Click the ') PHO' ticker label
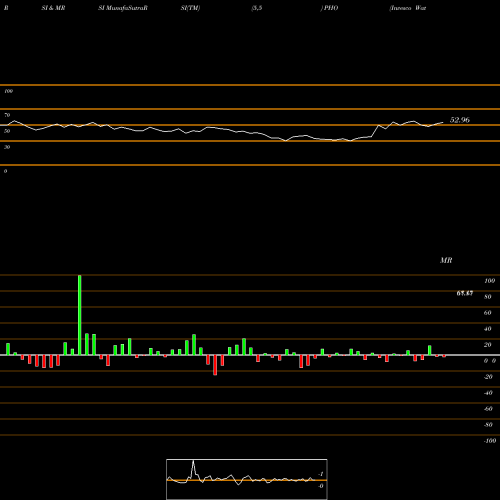This screenshot has width=500, height=500. click(x=329, y=8)
